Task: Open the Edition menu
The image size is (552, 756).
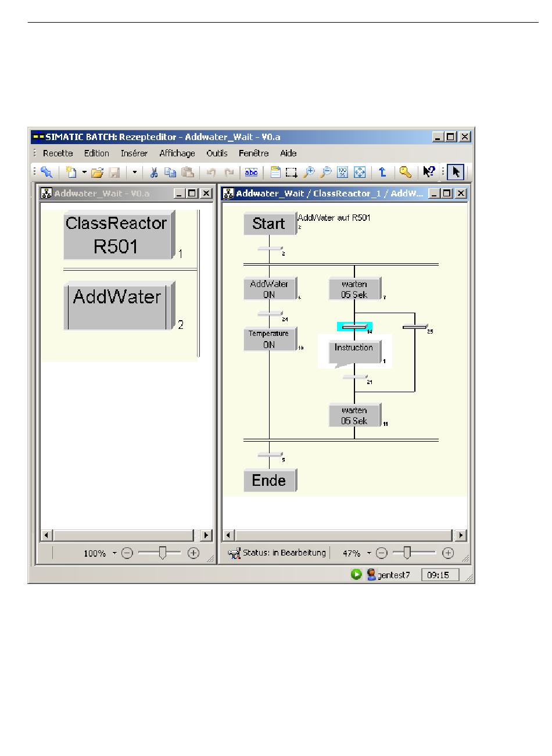Action: coord(96,153)
